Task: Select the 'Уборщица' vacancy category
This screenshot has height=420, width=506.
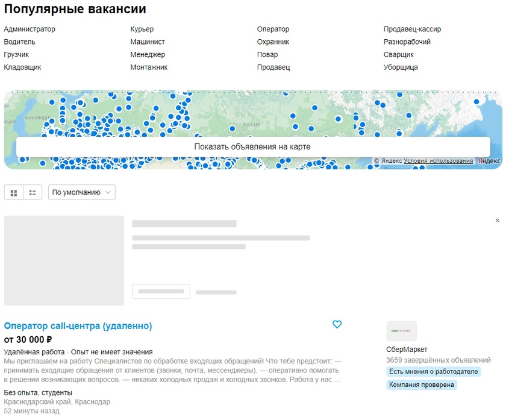Action: click(x=401, y=67)
